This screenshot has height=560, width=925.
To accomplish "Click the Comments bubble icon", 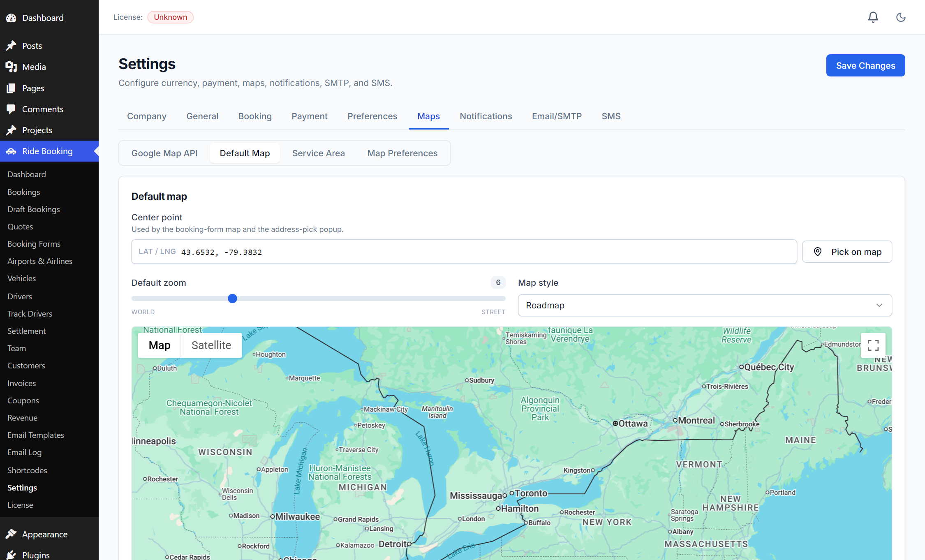I will (x=11, y=109).
